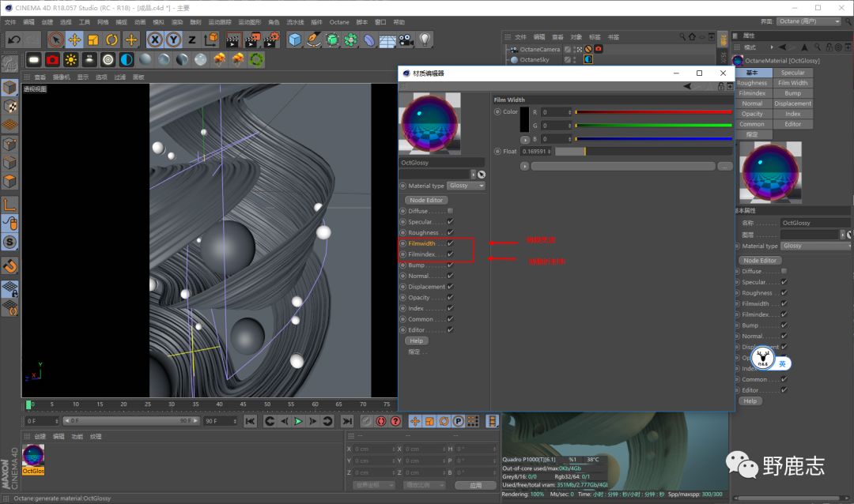The width and height of the screenshot is (854, 504).
Task: Select the Move tool in the top toolbar
Action: 74,39
